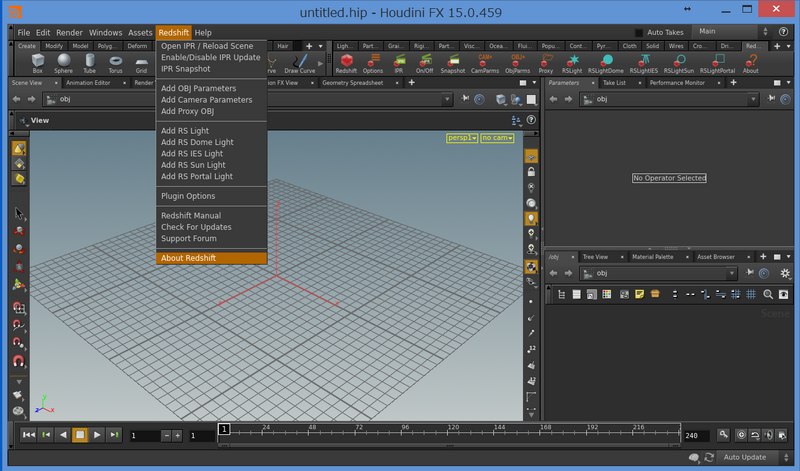Toggle the Parameters pane link circle icon
The height and width of the screenshot is (471, 800).
pyautogui.click(x=785, y=99)
